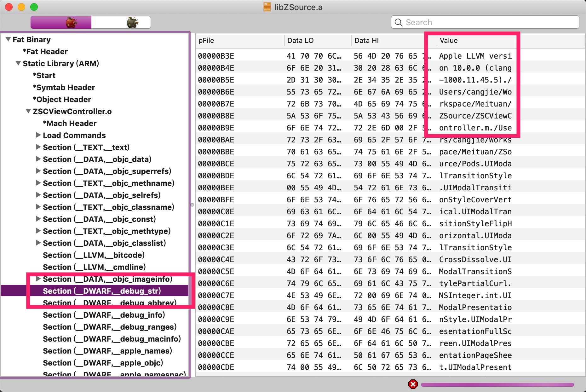Click value 'entationPageShee'
Screen dimensions: 586x392
(x=475, y=355)
